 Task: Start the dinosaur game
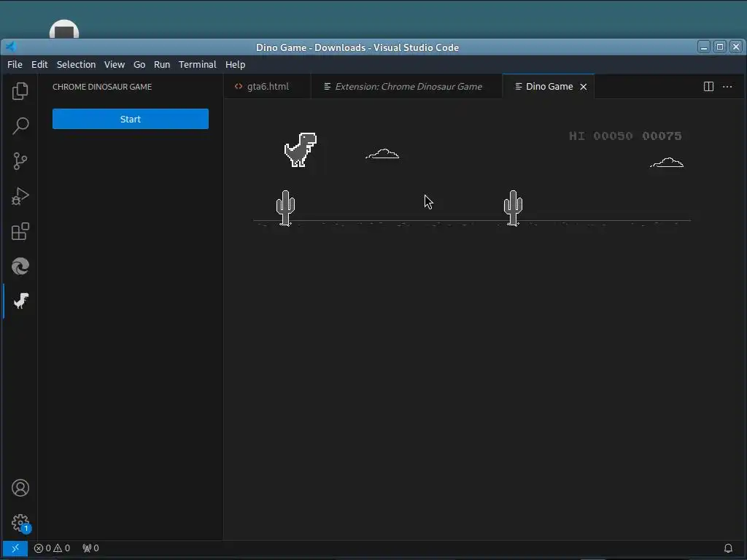(131, 119)
